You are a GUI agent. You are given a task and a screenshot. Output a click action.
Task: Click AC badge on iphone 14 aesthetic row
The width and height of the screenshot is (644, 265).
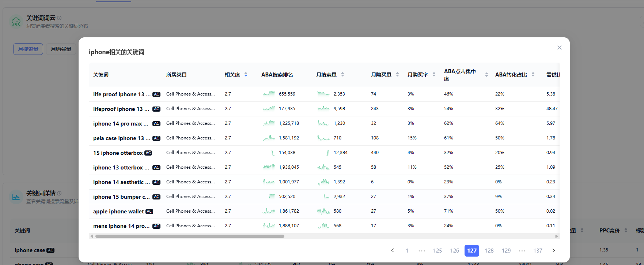(156, 182)
